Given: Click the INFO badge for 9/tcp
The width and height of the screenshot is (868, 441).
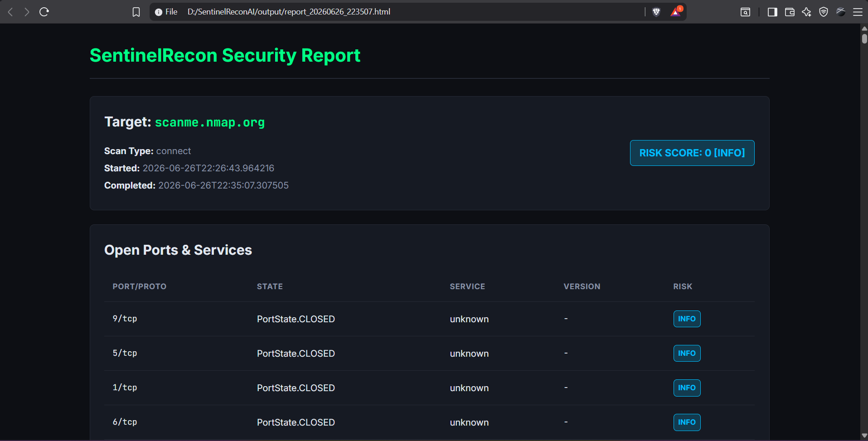Looking at the screenshot, I should coord(687,319).
